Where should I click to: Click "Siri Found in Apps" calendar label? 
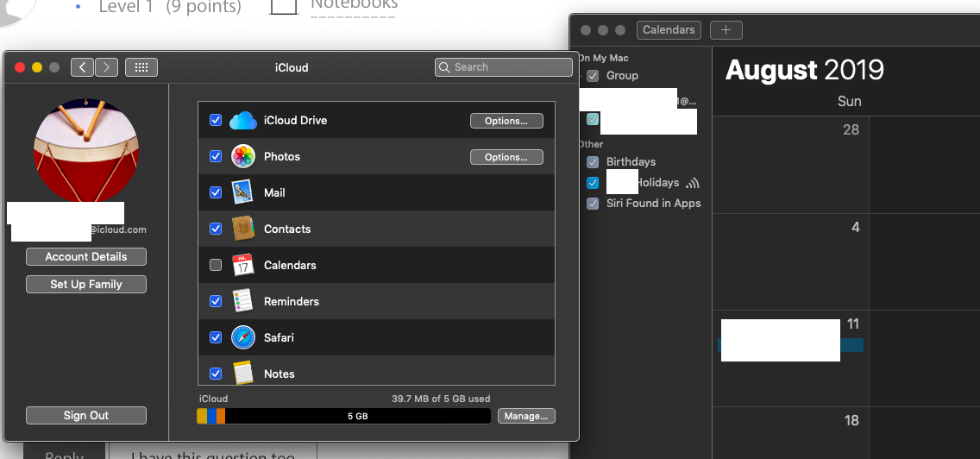654,204
